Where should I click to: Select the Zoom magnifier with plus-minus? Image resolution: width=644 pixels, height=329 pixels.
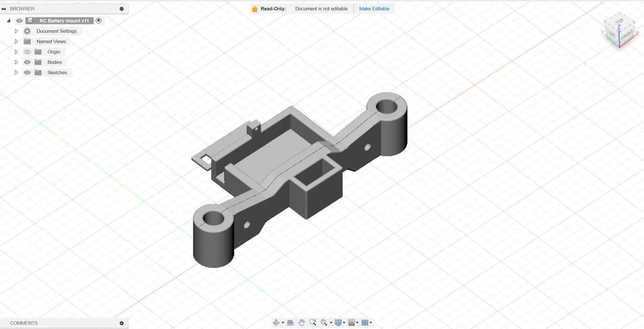[x=313, y=323]
